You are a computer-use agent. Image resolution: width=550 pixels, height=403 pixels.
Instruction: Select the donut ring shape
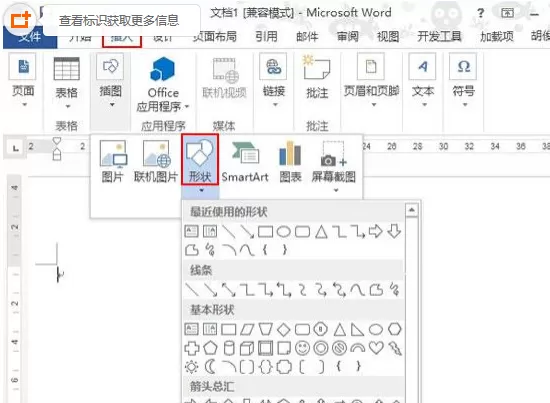pos(321,348)
